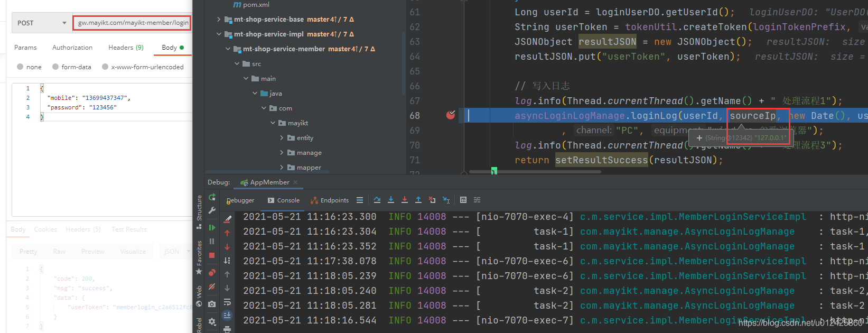Click Step Out blue up arrow
The width and height of the screenshot is (868, 333).
[418, 200]
